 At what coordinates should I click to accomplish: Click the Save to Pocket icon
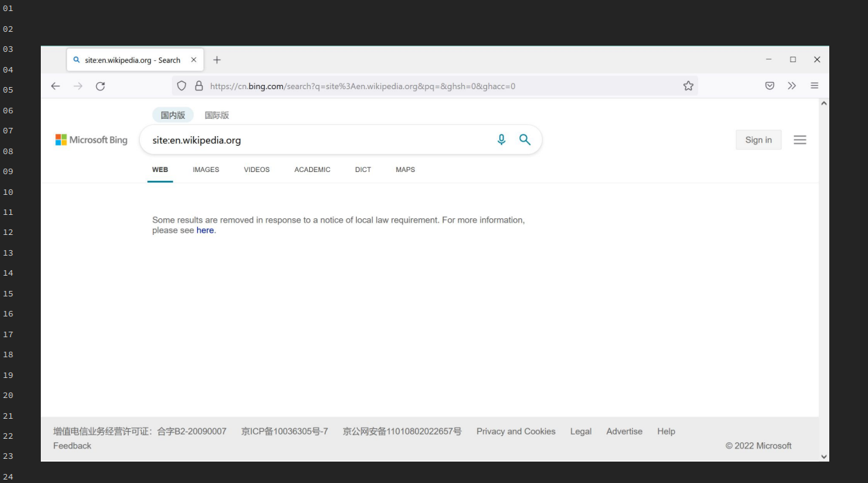(x=769, y=86)
